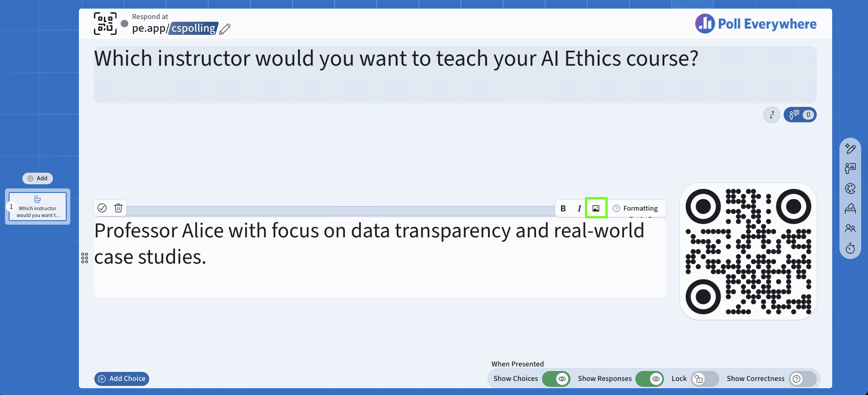868x395 pixels.
Task: Edit the cspolling username with the pencil icon
Action: tap(225, 29)
